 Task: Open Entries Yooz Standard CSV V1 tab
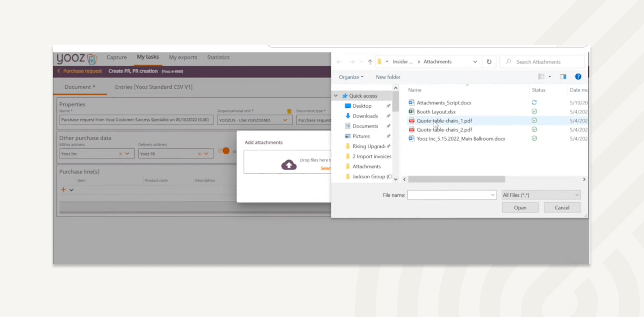[153, 87]
